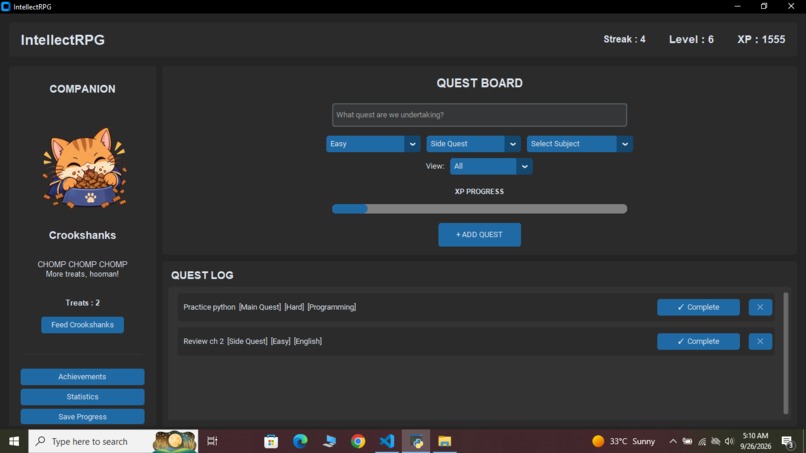This screenshot has width=806, height=453.
Task: Open Microsoft Edge from the taskbar
Action: 300,441
